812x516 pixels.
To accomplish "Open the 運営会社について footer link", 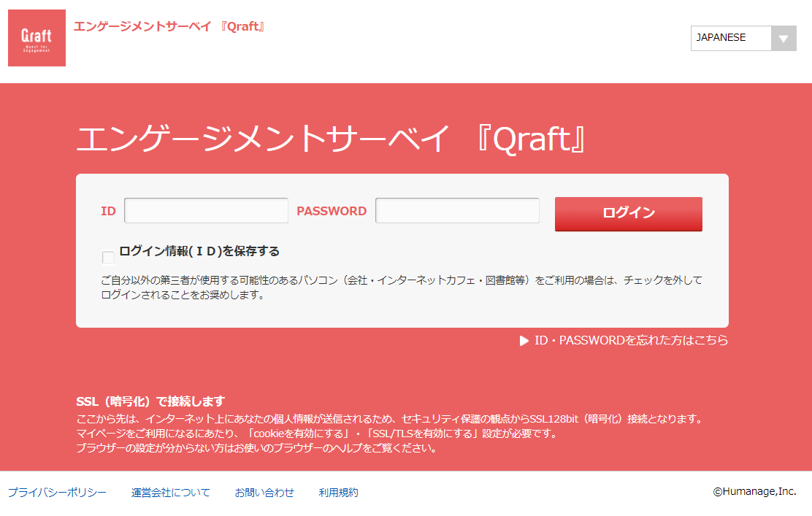I will [x=170, y=492].
